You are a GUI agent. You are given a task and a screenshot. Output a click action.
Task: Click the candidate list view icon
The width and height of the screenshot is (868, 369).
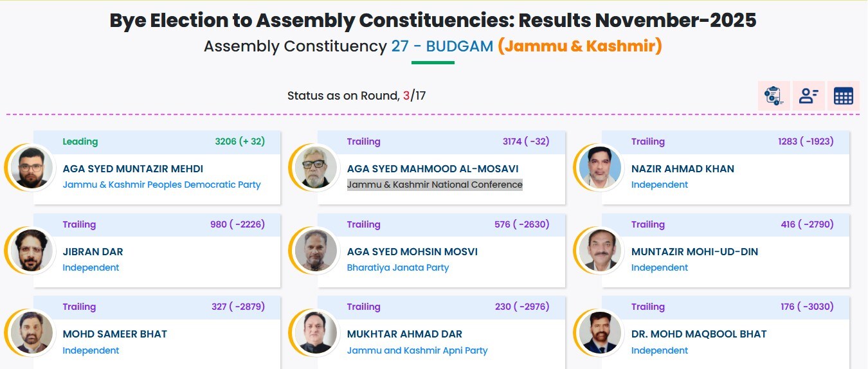point(808,96)
